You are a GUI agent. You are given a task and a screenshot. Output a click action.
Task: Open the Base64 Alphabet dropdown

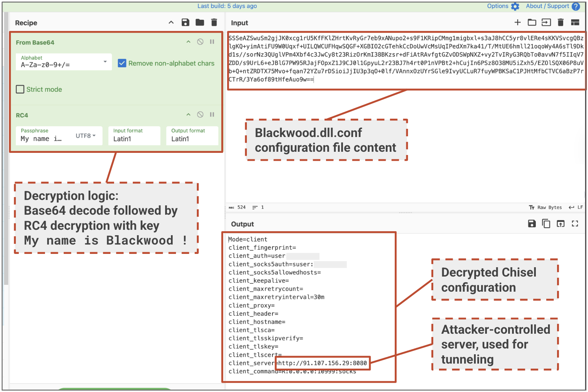tap(64, 62)
